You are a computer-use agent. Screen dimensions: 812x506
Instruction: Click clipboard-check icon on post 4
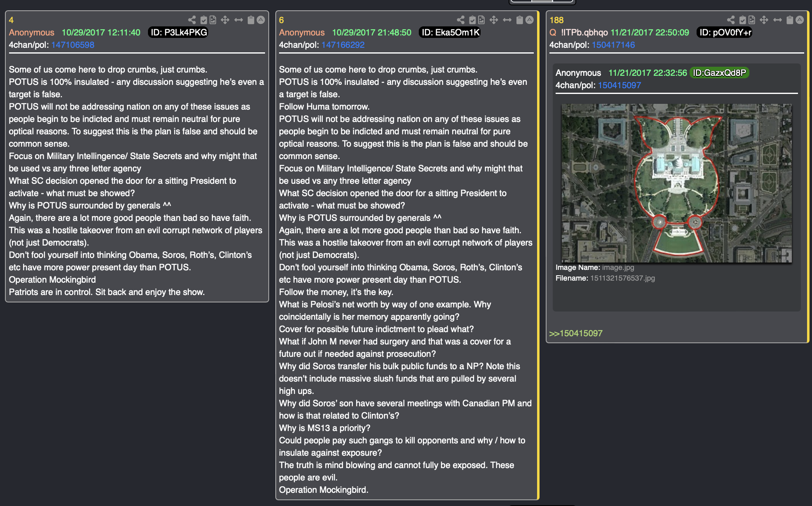click(x=204, y=20)
